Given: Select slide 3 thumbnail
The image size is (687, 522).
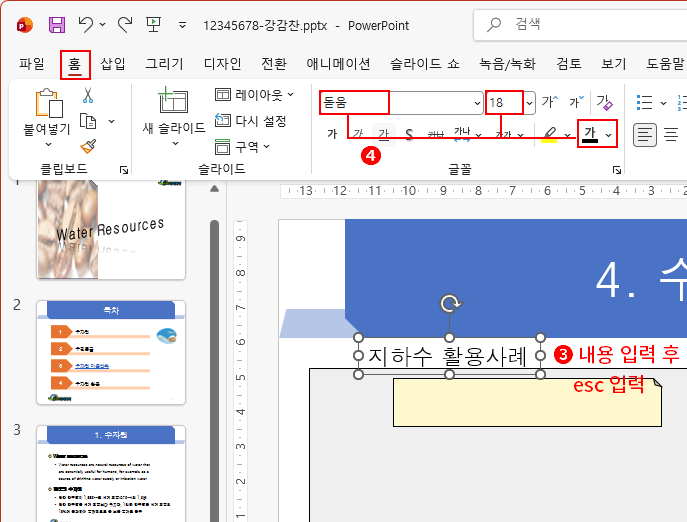Looking at the screenshot, I should point(111,473).
